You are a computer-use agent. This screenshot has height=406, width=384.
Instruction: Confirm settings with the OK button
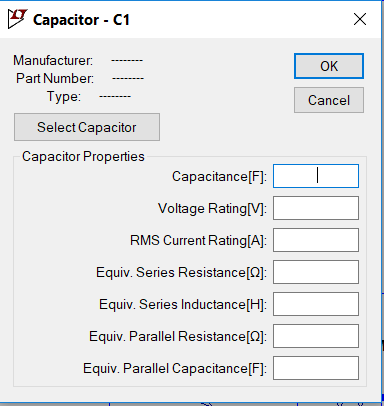click(329, 66)
